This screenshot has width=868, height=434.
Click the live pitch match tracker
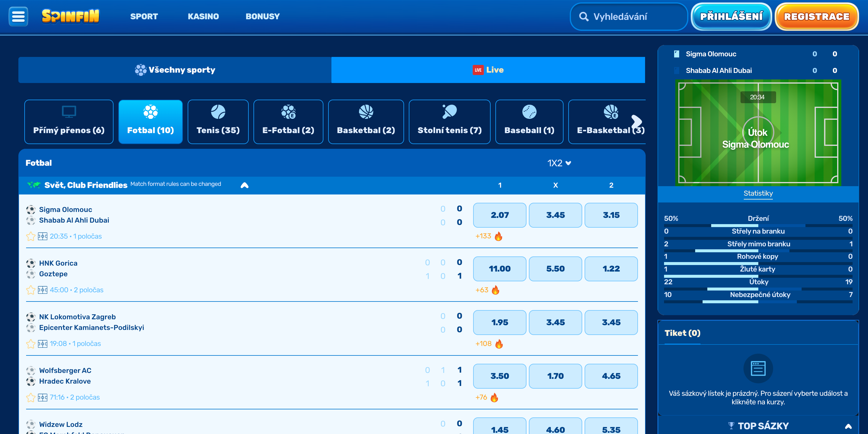[x=758, y=133]
